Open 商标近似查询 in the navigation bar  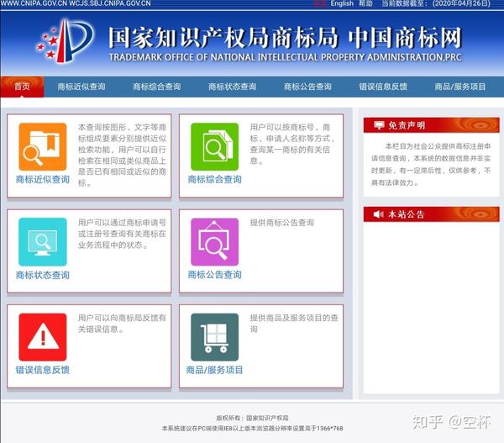[x=81, y=87]
